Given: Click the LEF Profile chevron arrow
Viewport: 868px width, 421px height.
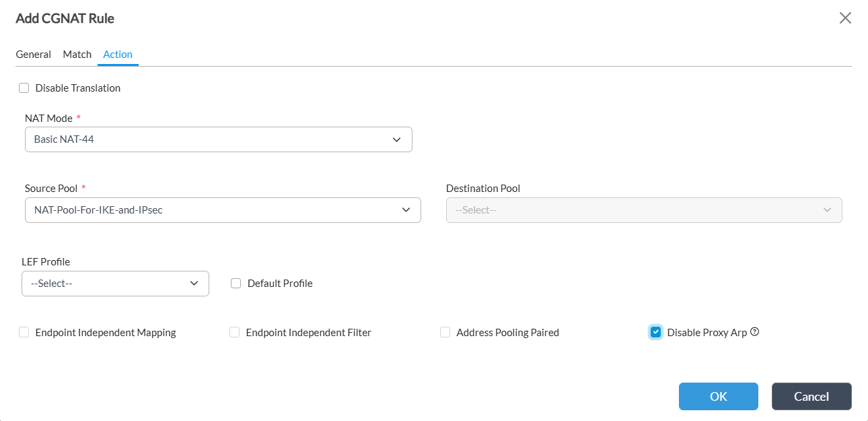Looking at the screenshot, I should pyautogui.click(x=194, y=284).
